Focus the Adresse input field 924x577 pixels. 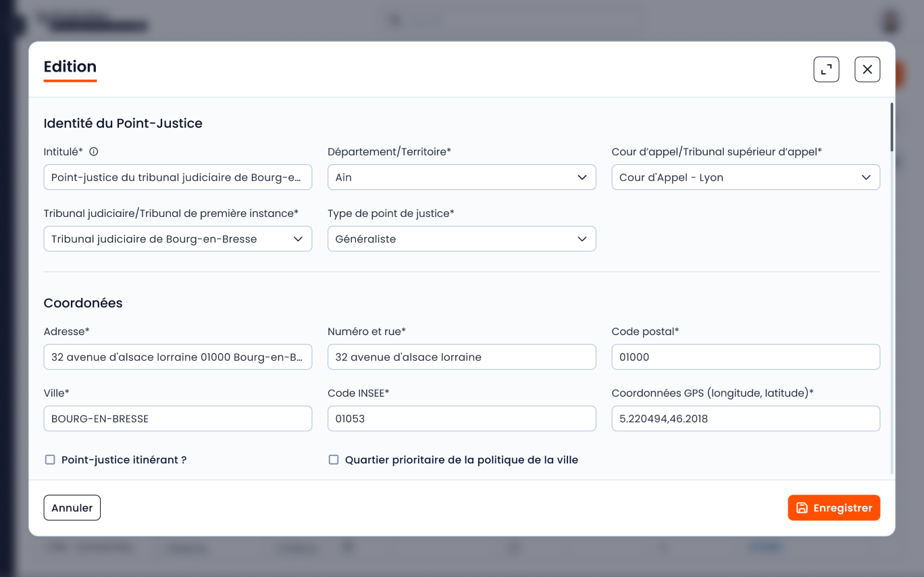(177, 357)
